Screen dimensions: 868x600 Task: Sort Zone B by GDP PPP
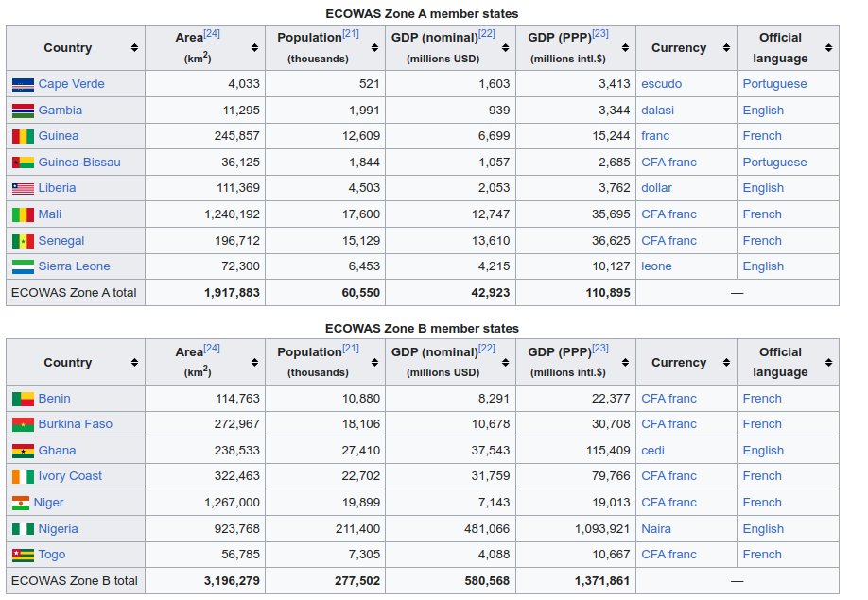click(625, 363)
